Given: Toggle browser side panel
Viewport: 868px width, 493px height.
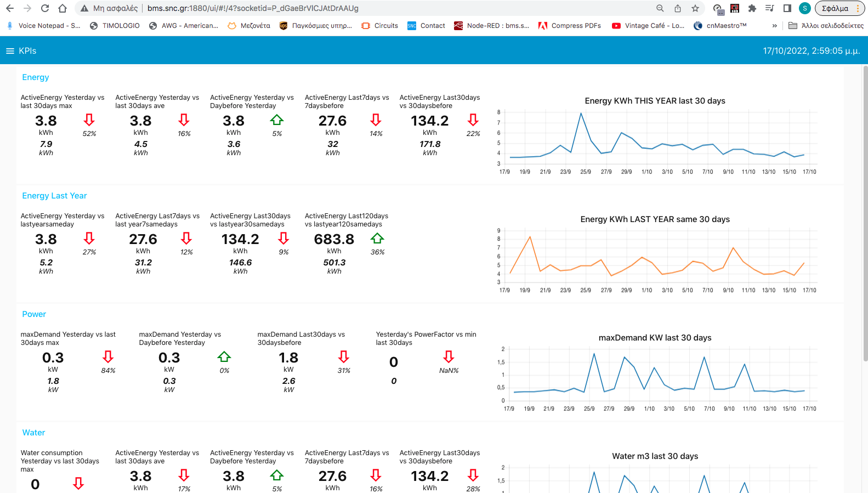Looking at the screenshot, I should (x=787, y=8).
